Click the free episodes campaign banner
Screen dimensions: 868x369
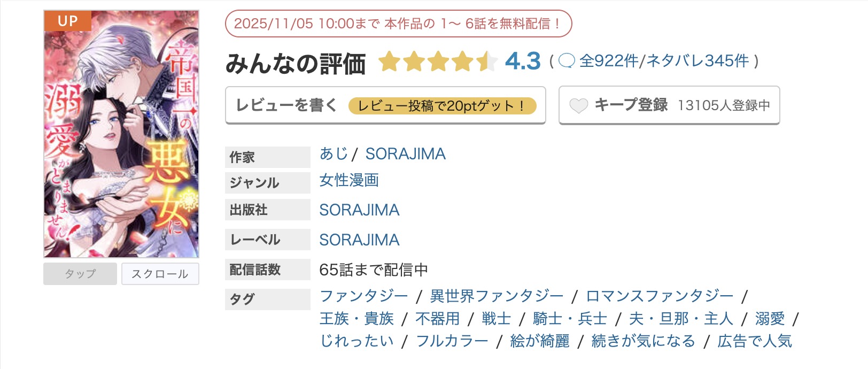pos(398,24)
